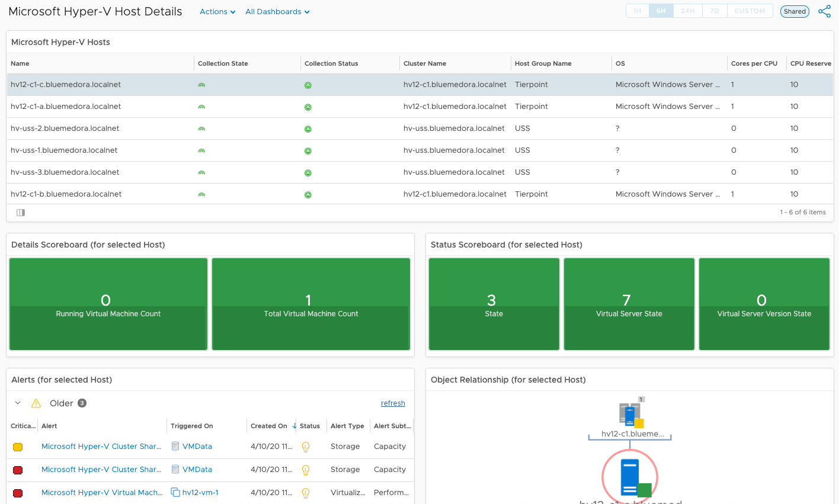Select host row hv12-c1-b.bluemedora.localnet
Viewport: 839px width, 504px height.
pyautogui.click(x=420, y=194)
